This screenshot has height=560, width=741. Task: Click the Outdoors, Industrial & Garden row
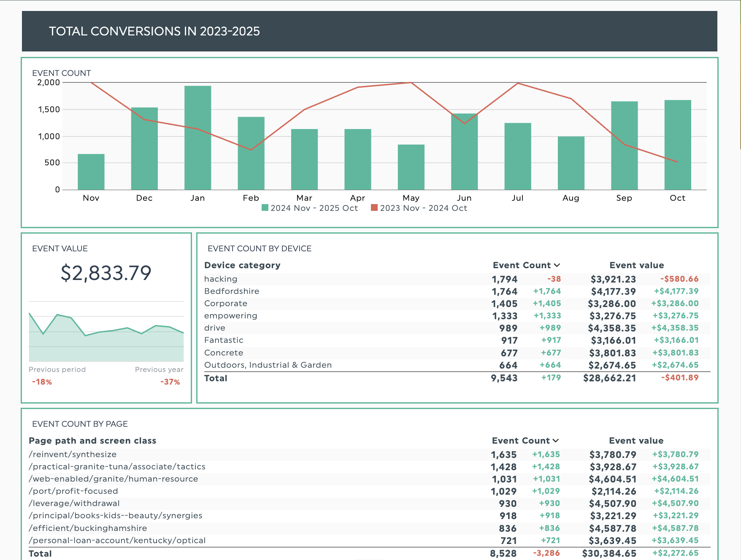pos(268,365)
